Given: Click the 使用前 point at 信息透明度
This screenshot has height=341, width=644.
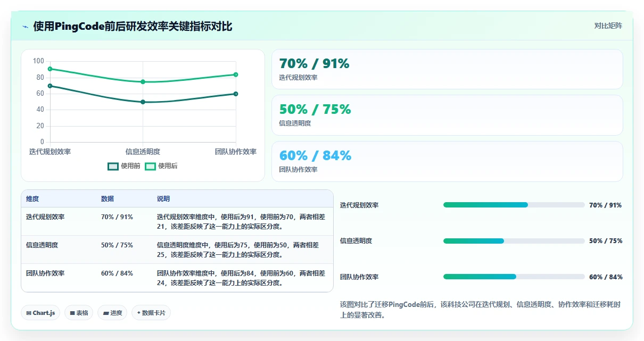Looking at the screenshot, I should coord(143,102).
